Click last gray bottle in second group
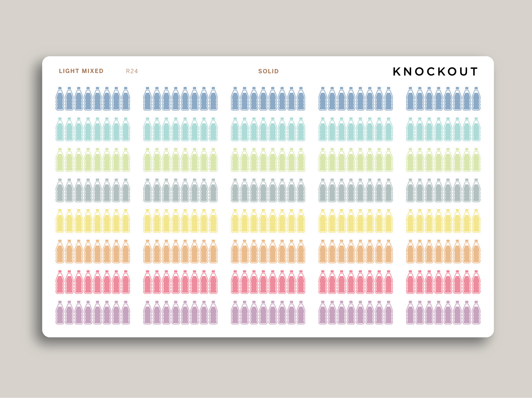 213,191
